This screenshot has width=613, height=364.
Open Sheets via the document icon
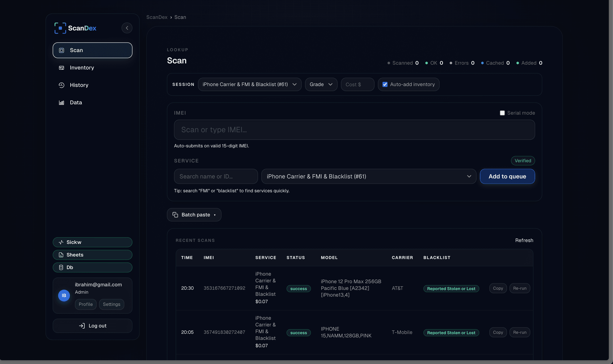point(61,255)
